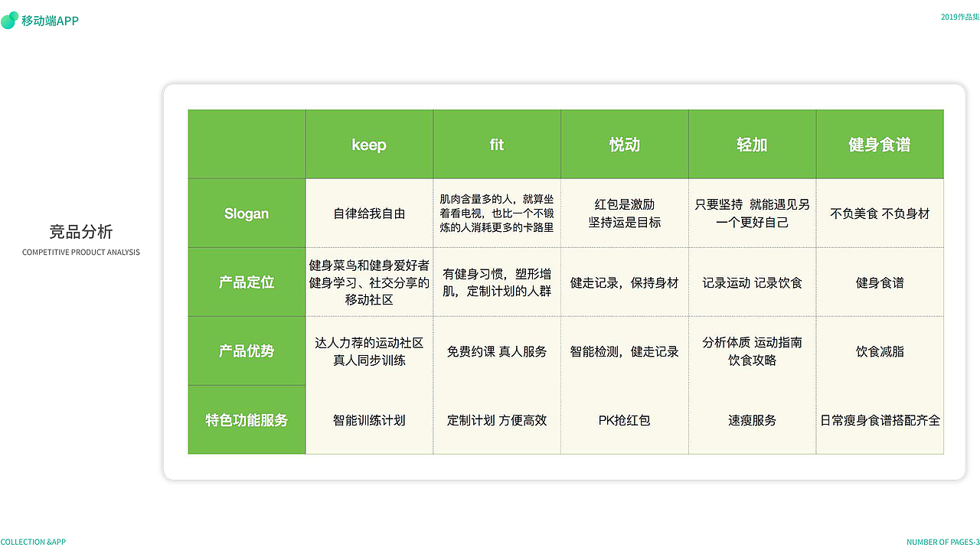Click the 不负美食 不负身材 cell

pos(880,214)
